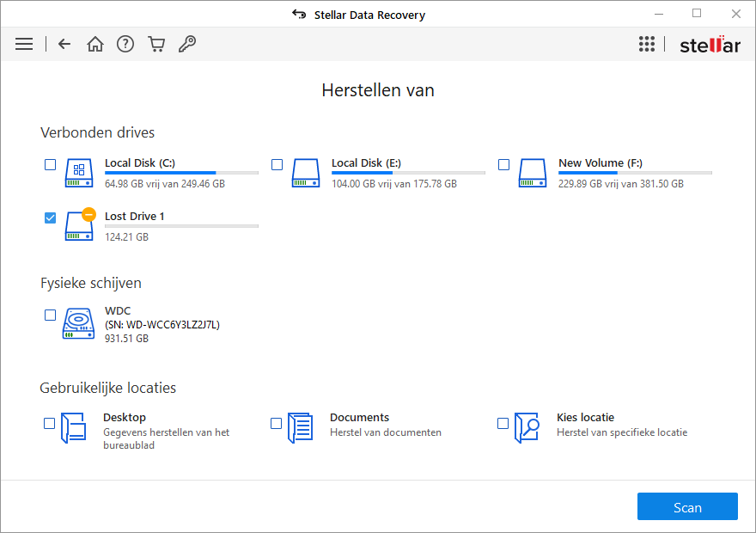
Task: Click the WDC physical disk icon
Action: [x=78, y=324]
